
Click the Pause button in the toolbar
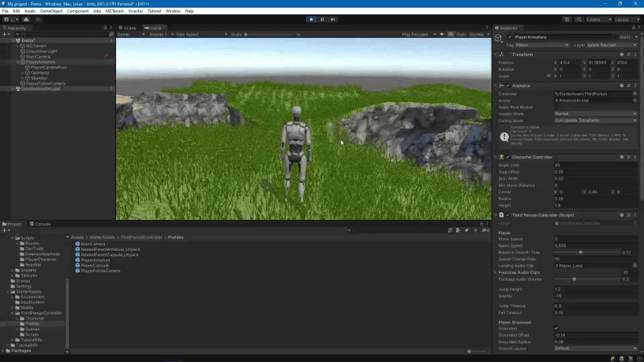322,19
